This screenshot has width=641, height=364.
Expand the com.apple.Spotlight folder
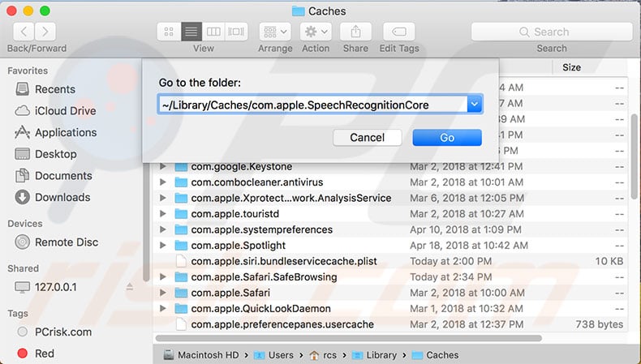tap(163, 246)
